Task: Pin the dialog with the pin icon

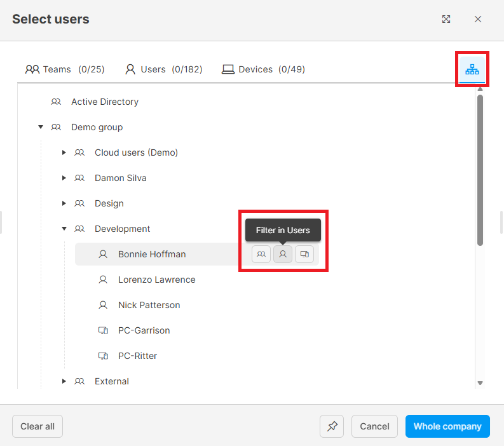Action: point(332,426)
